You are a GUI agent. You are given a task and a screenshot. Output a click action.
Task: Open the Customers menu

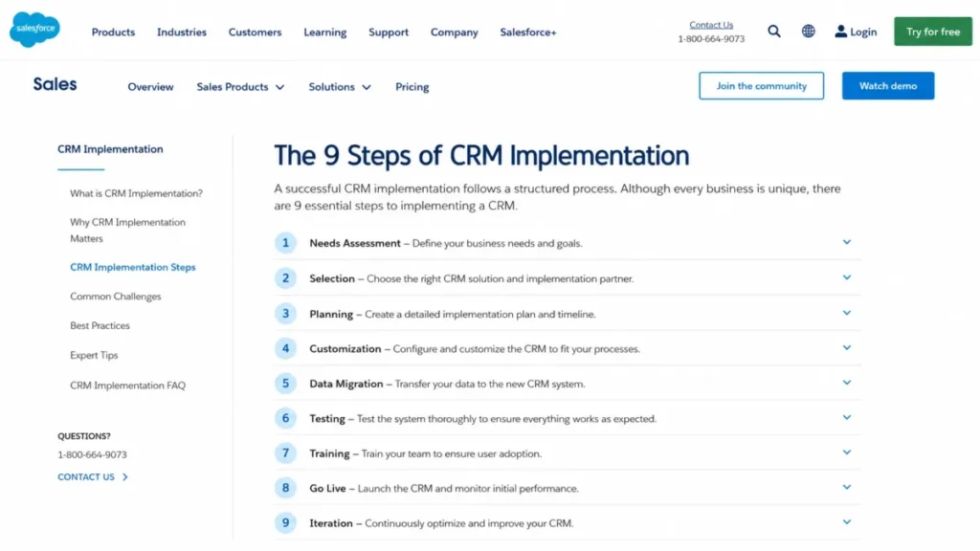click(255, 32)
